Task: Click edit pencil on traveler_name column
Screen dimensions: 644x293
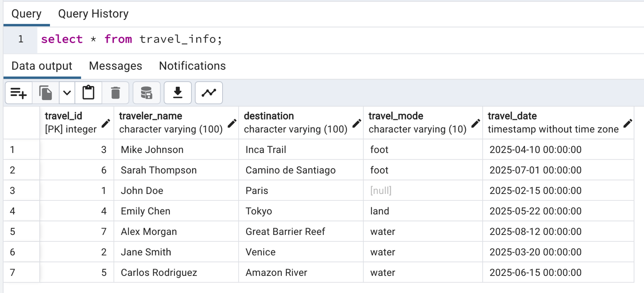Action: (x=232, y=123)
